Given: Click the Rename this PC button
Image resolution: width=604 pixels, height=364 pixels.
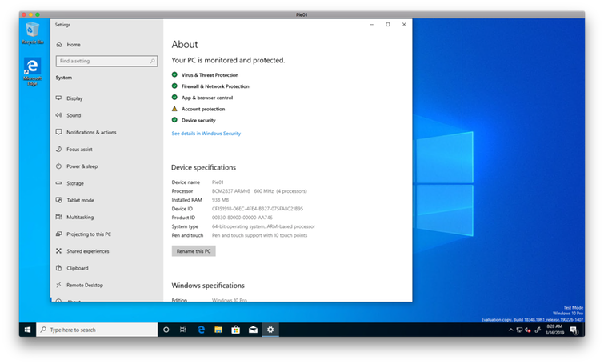Looking at the screenshot, I should pyautogui.click(x=194, y=251).
